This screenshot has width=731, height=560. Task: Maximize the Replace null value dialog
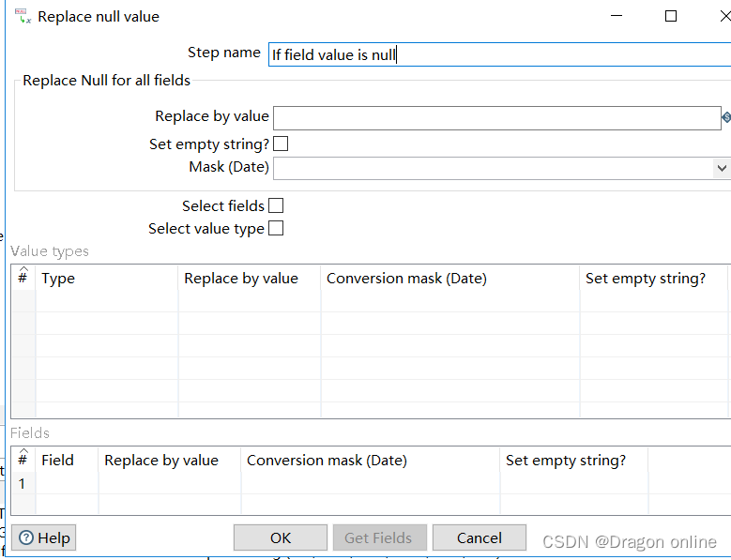tap(670, 16)
